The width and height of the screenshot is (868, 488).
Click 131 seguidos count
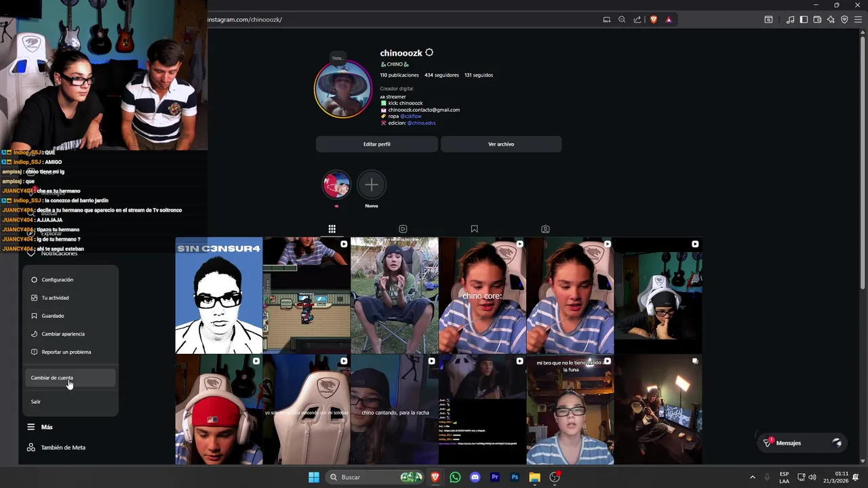(479, 75)
